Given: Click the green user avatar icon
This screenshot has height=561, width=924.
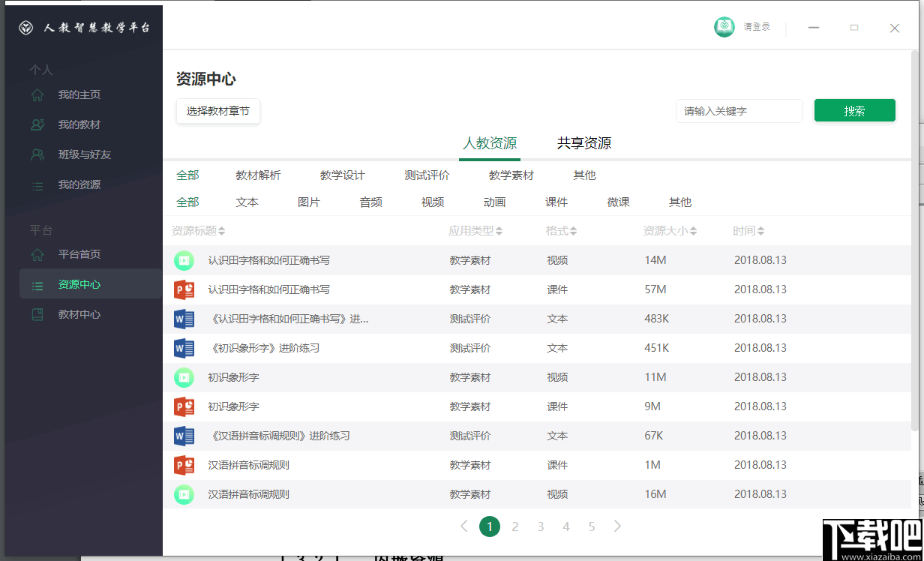Looking at the screenshot, I should point(724,27).
